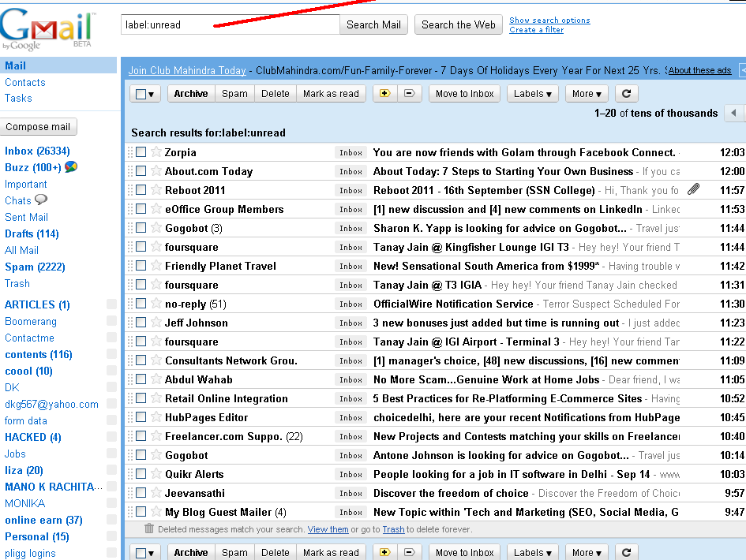Select the Freelancer.com Suppo. (22) checkbox

(x=141, y=436)
